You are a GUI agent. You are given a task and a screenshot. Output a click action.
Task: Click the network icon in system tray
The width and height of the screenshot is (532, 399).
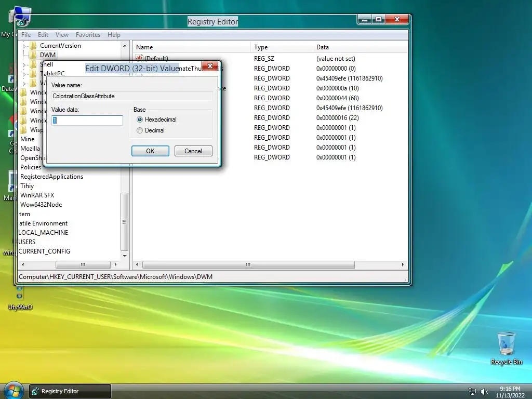click(x=472, y=391)
